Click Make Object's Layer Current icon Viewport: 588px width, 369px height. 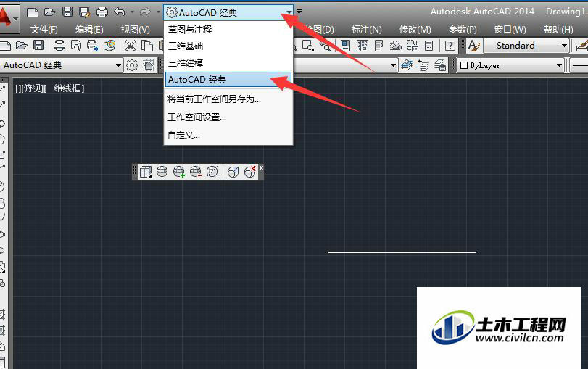[407, 65]
